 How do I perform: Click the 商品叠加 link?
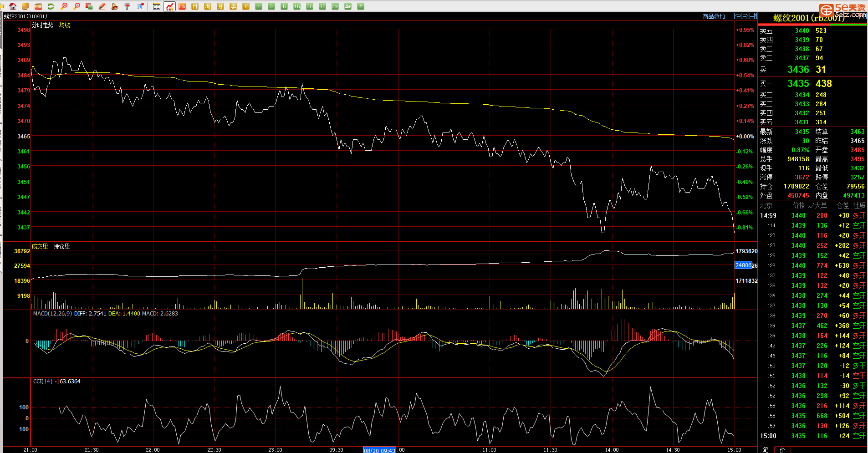click(x=714, y=16)
